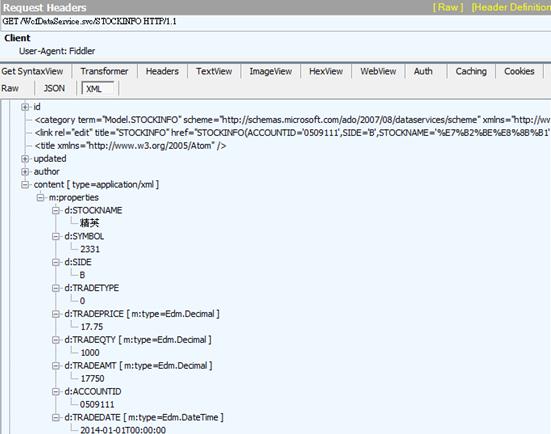Select the d:TRADEDATE label
551x434 pixels.
144,417
